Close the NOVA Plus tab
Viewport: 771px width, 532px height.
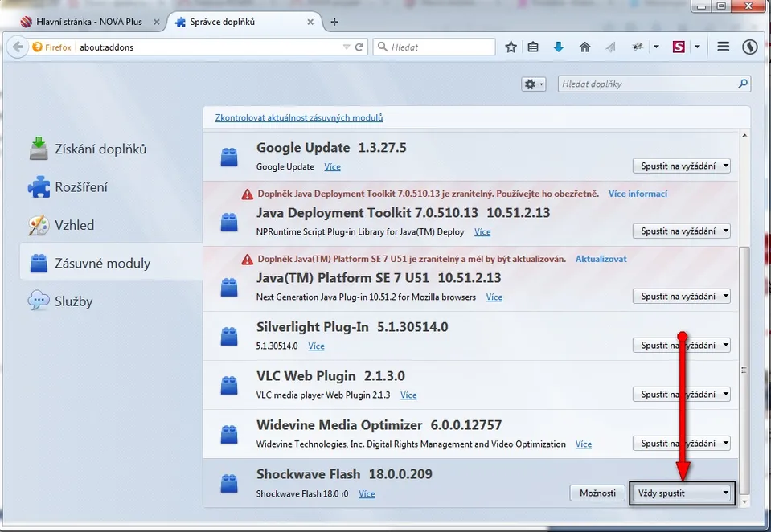156,22
